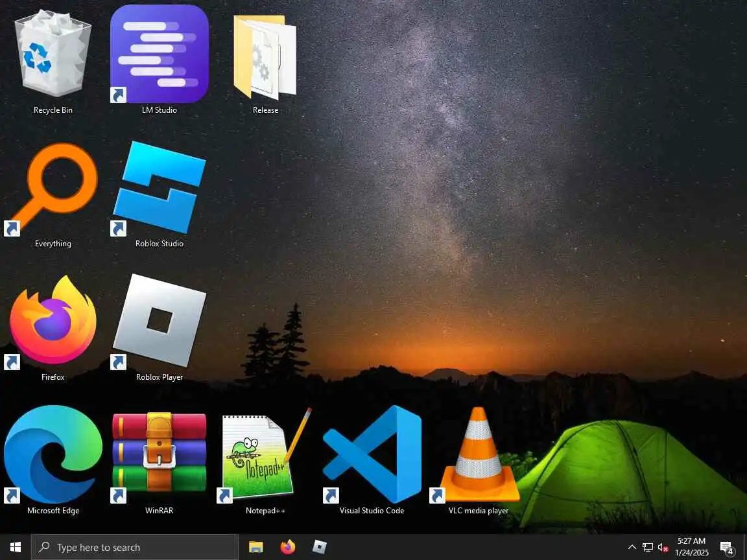Open Roblox Player from the taskbar

click(319, 547)
